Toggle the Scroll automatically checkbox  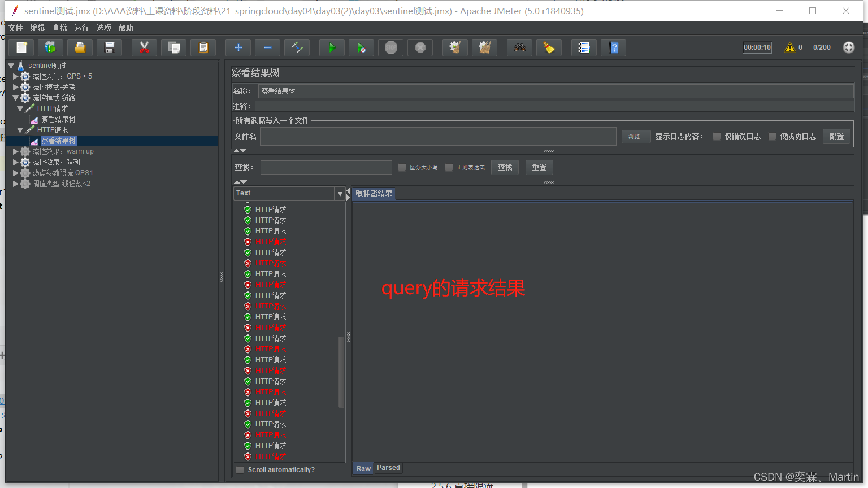coord(240,470)
